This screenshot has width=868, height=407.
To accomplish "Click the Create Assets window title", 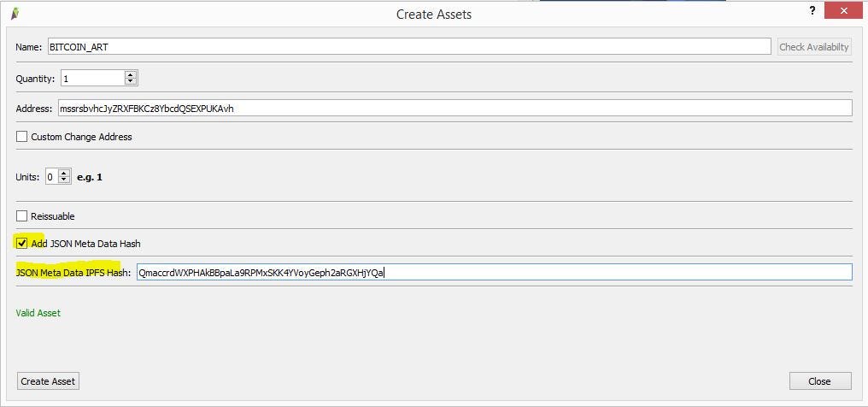I will click(x=434, y=15).
